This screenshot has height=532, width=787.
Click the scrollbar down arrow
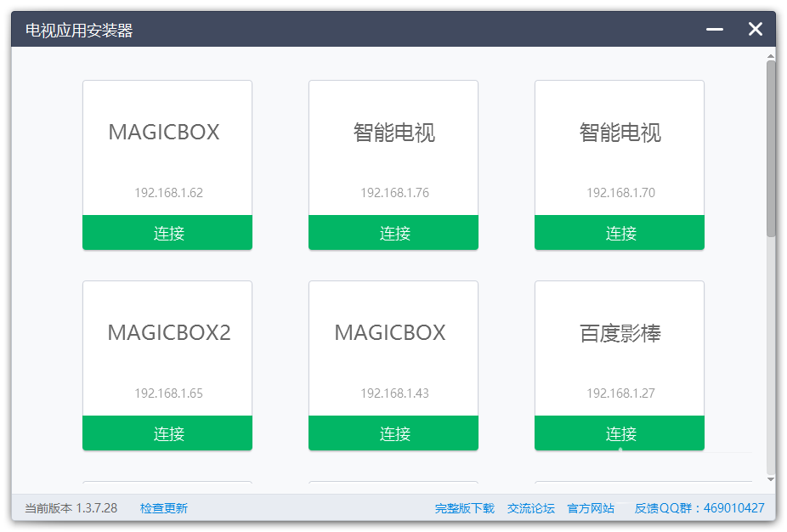[771, 479]
